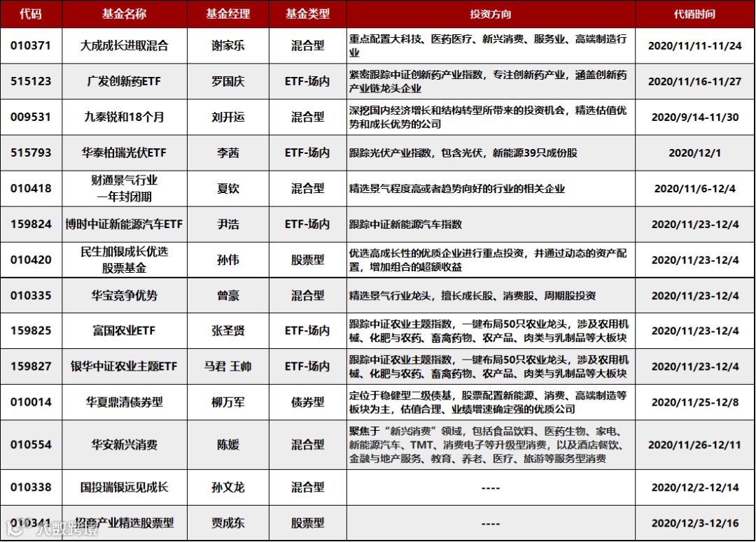
Task: Select fund code 010418
Action: 31,188
